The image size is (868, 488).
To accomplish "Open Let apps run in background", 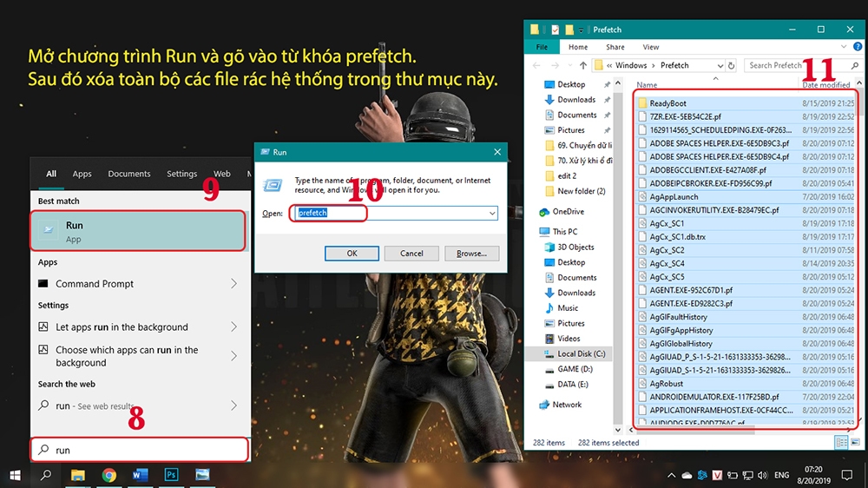I will pyautogui.click(x=122, y=326).
